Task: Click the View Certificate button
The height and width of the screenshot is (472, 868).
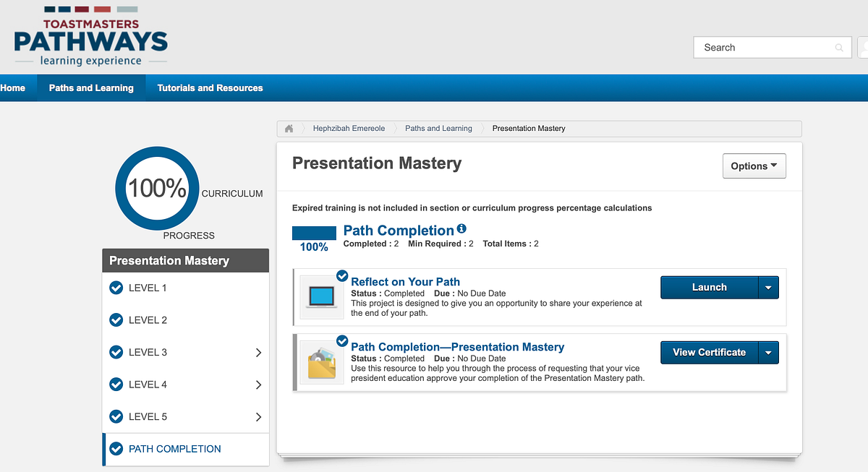Action: (x=709, y=353)
